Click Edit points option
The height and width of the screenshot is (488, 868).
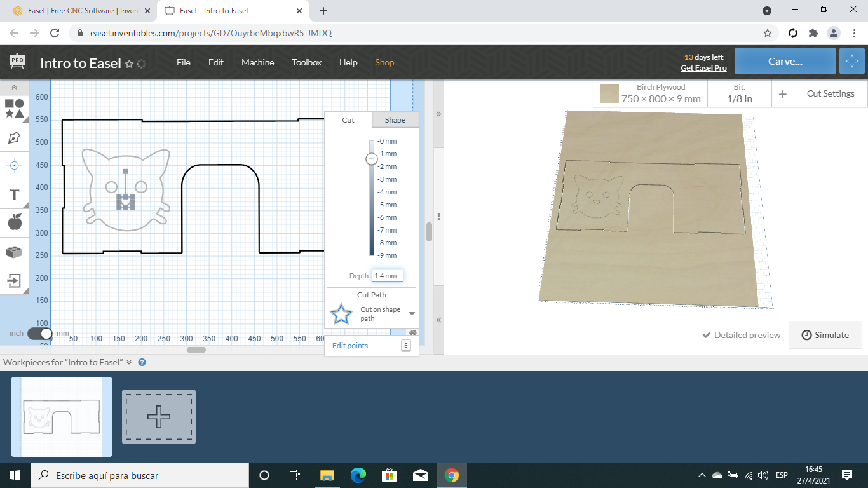click(x=350, y=346)
